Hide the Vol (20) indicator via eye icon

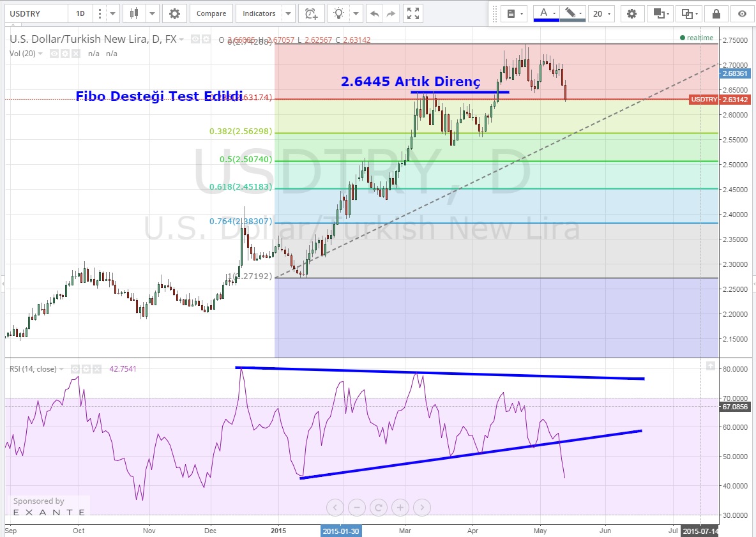pos(54,54)
